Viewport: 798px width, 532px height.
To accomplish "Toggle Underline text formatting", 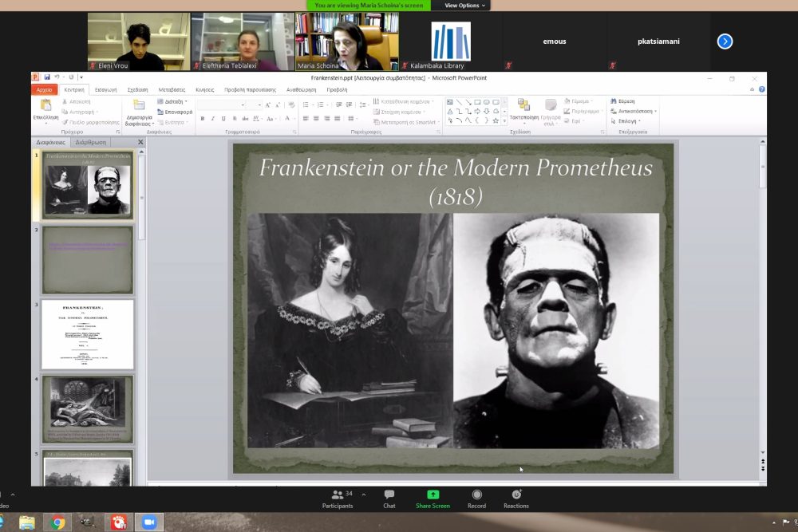I will click(x=223, y=119).
